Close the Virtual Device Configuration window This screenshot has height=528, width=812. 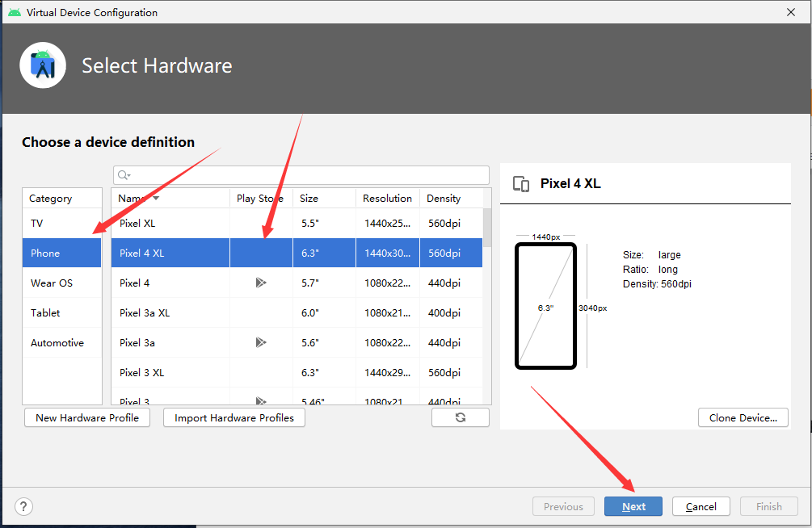[791, 12]
